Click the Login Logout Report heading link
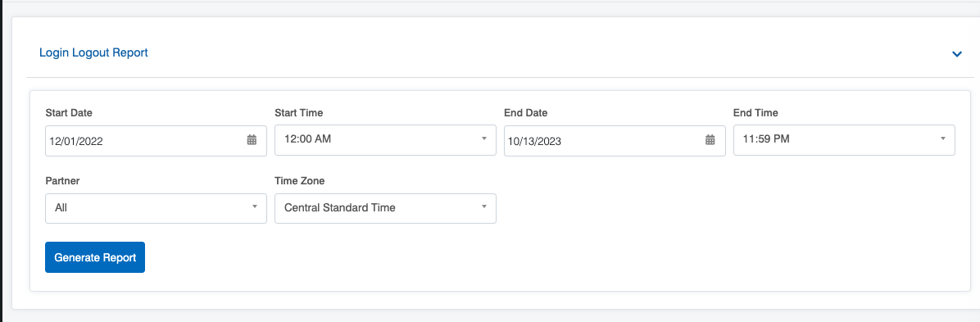Viewport: 980px width, 322px height. click(93, 53)
